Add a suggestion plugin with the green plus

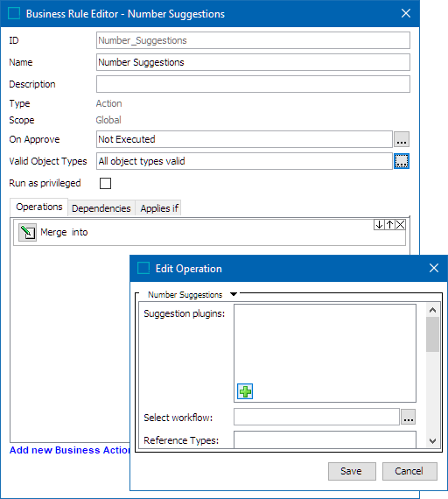coord(245,391)
